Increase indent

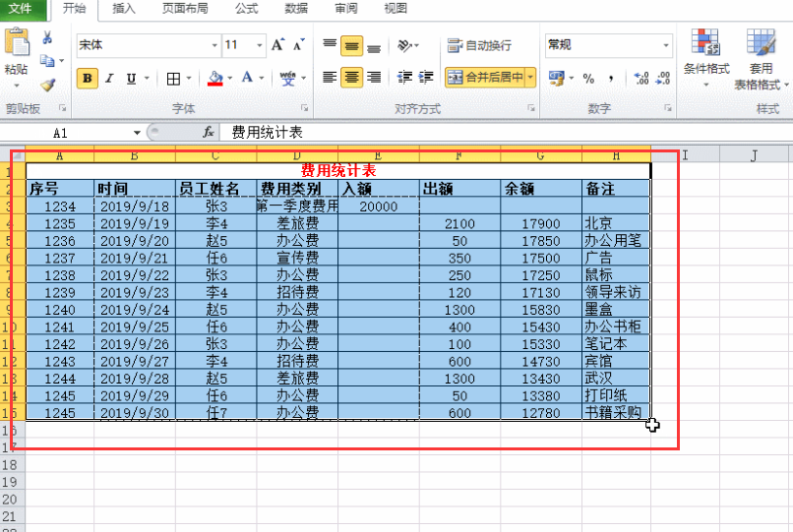click(426, 78)
